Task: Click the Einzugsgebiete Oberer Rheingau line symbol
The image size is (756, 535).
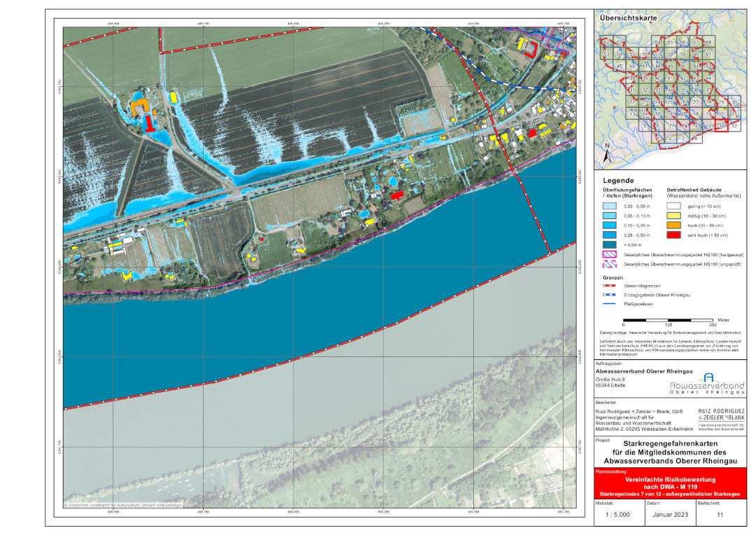Action: tap(612, 295)
